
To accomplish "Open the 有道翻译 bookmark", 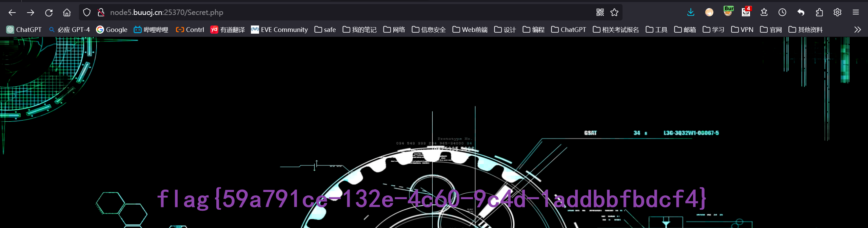I will coord(228,30).
